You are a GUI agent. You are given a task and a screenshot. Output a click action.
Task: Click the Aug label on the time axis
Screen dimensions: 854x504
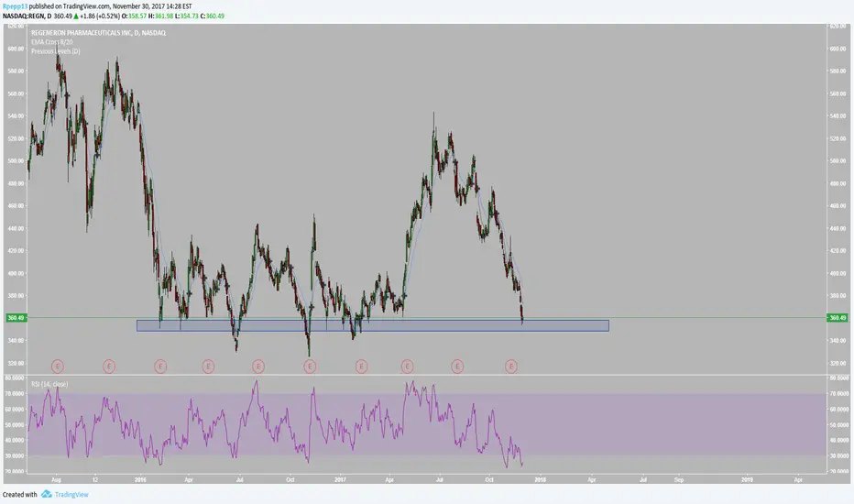[56, 480]
